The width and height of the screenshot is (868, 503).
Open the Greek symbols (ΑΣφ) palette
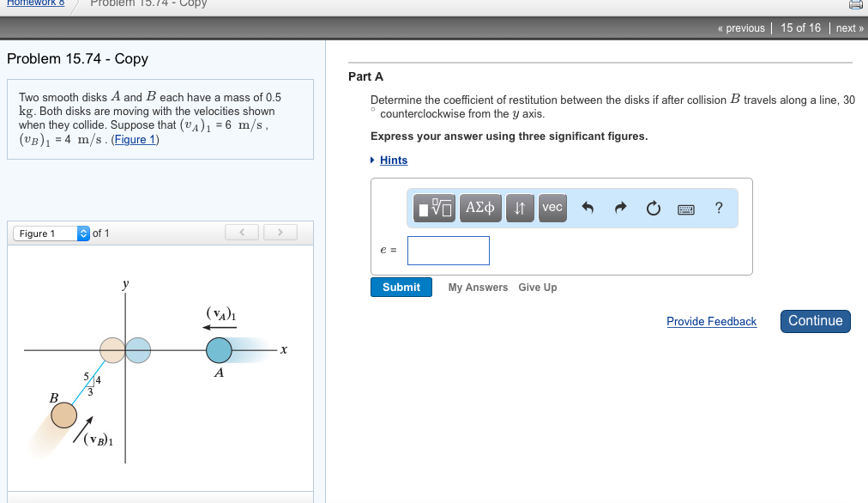tap(480, 208)
